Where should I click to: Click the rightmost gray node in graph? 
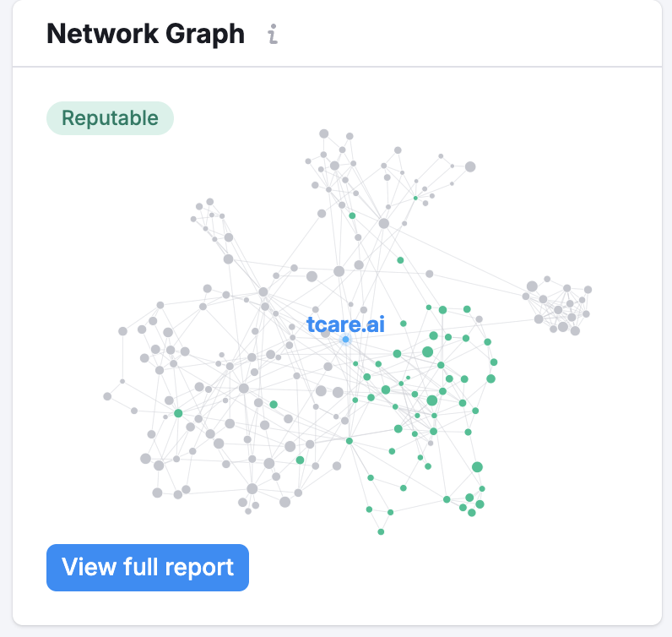tap(588, 290)
